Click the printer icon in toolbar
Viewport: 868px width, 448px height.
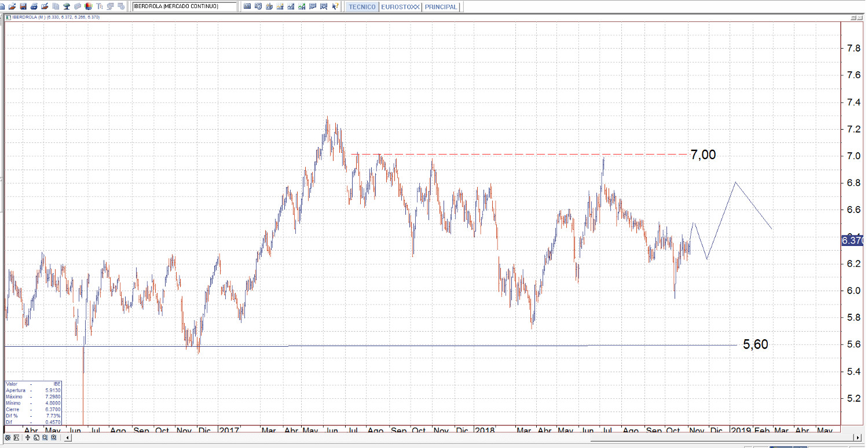[34, 7]
